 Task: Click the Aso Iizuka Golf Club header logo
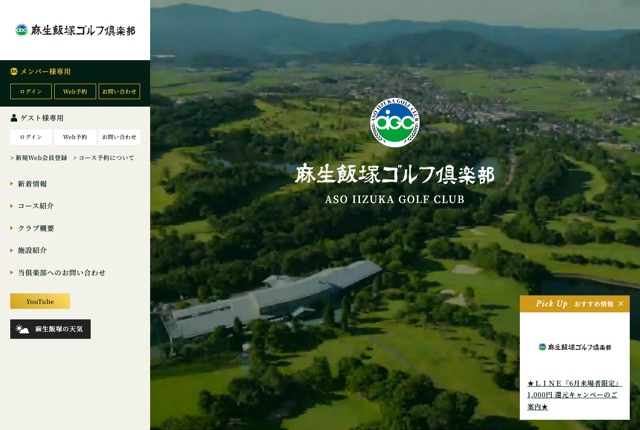[75, 30]
